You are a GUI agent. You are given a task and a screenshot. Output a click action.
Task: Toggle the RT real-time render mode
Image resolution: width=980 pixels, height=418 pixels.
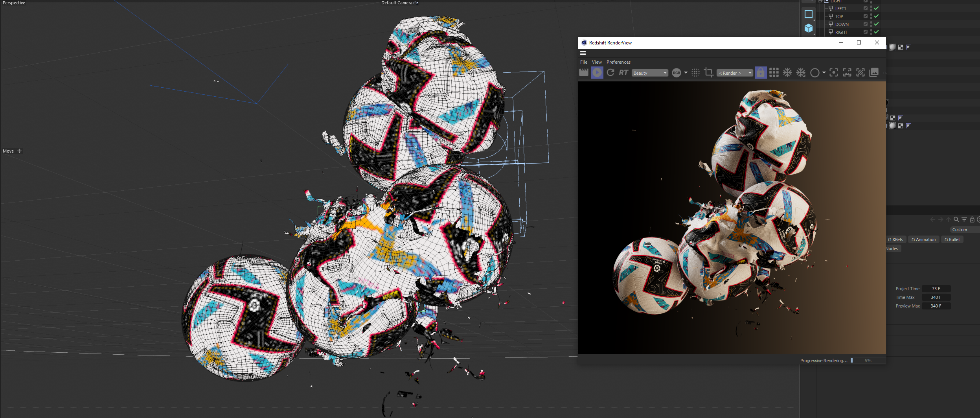pos(623,73)
